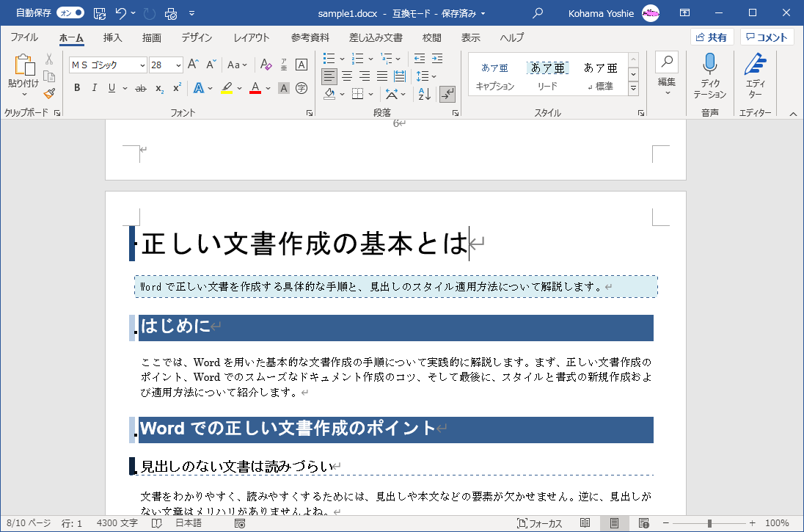Click the Save icon in title bar

pyautogui.click(x=100, y=13)
